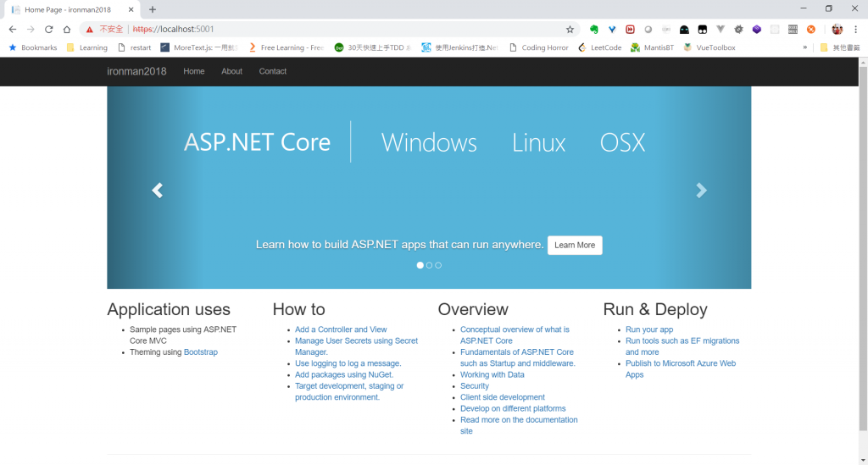
Task: Open the Learning bookmarks folder
Action: [87, 47]
